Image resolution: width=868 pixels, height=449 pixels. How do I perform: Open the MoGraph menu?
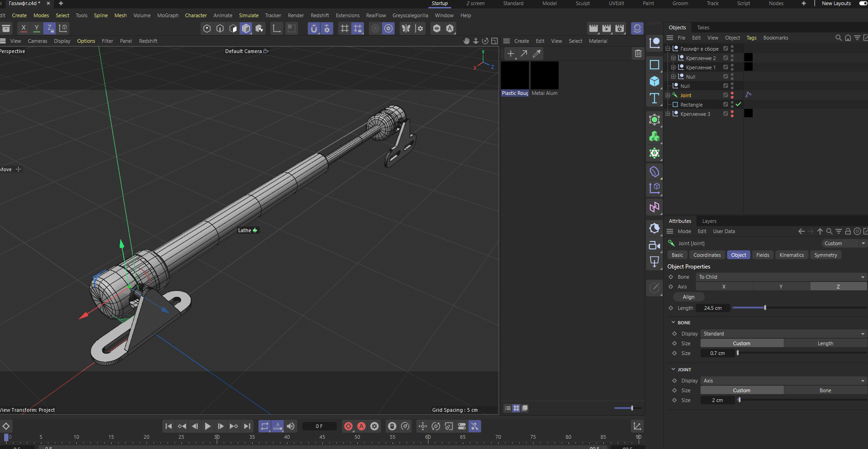click(x=167, y=15)
